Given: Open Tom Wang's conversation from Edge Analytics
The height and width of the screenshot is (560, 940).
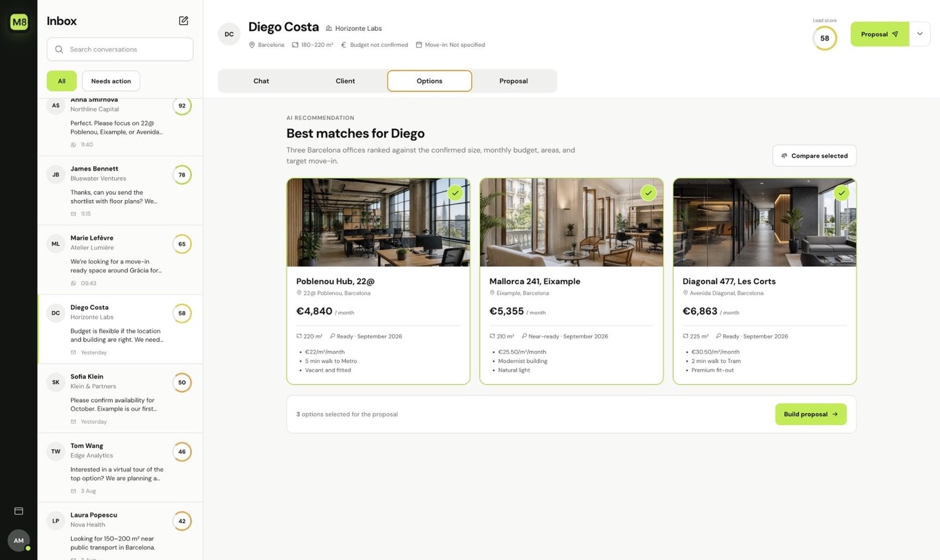Looking at the screenshot, I should [120, 467].
